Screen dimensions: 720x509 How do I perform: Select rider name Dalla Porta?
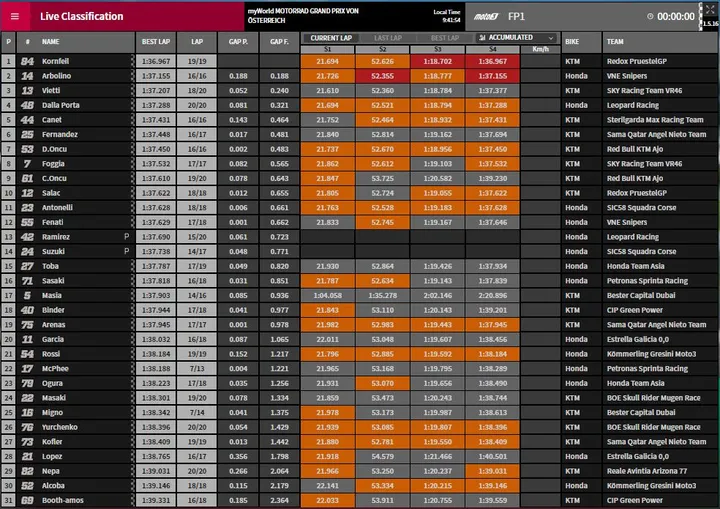pos(61,105)
